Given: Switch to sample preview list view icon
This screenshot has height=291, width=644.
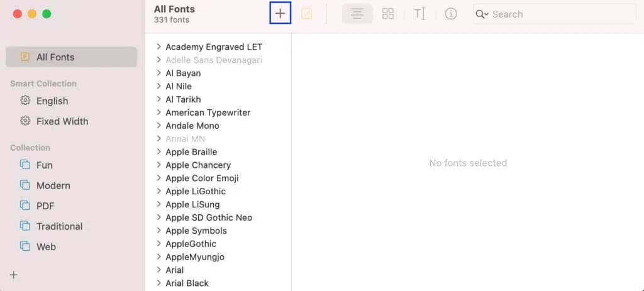Looking at the screenshot, I should pos(357,14).
